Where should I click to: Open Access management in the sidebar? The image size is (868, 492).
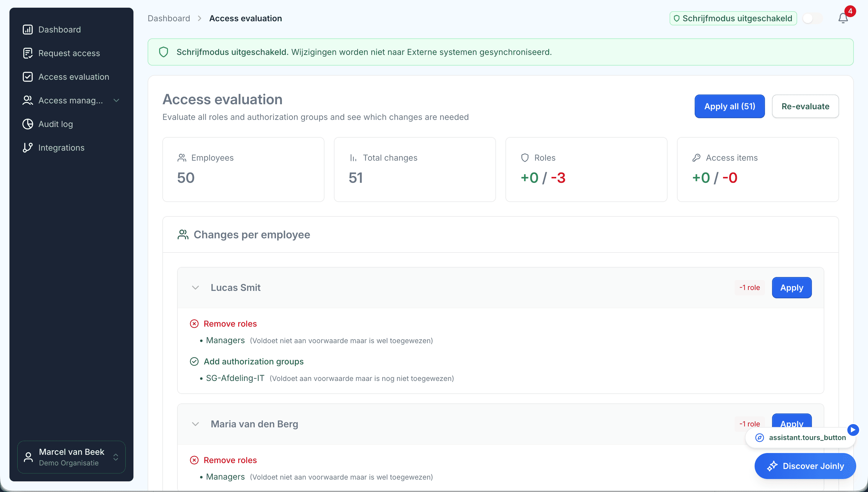pos(71,101)
